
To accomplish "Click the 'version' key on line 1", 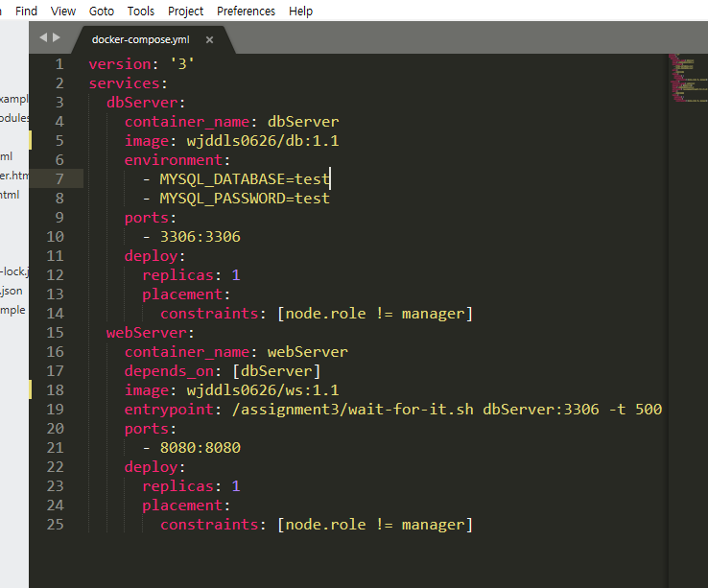I will (x=120, y=64).
